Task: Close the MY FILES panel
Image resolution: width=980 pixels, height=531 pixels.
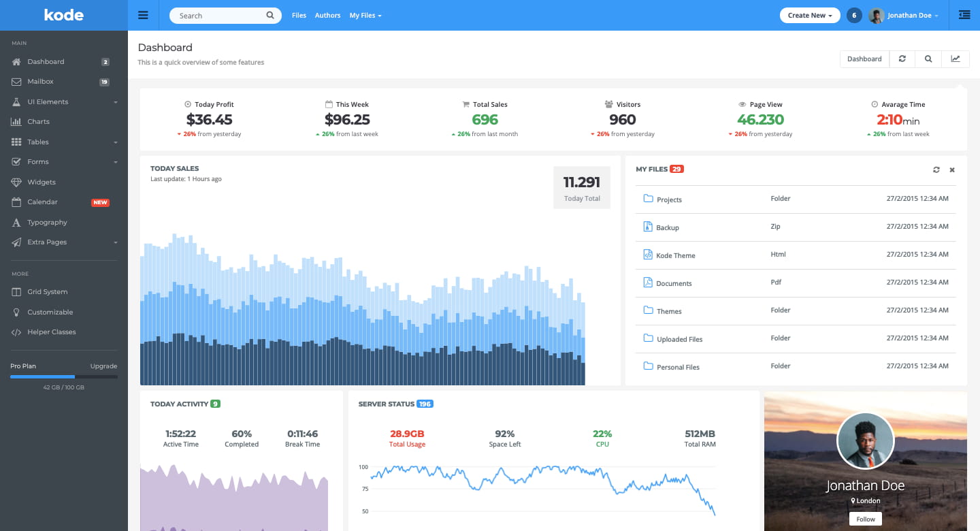Action: point(952,170)
